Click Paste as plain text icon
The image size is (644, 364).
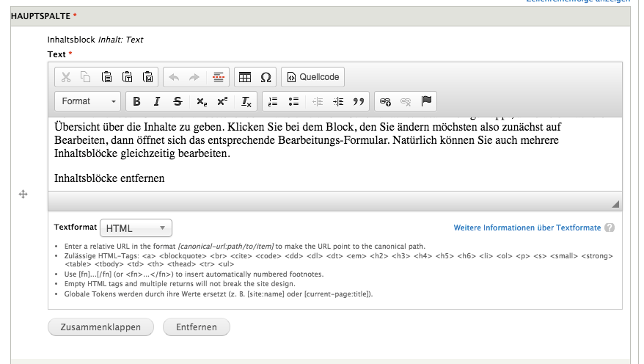[x=128, y=77]
